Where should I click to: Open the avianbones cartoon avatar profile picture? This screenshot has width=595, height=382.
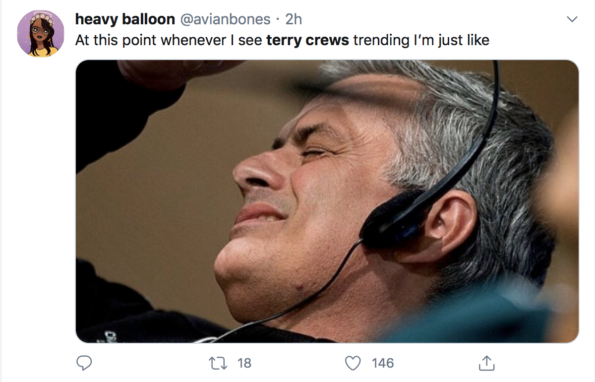click(x=40, y=33)
